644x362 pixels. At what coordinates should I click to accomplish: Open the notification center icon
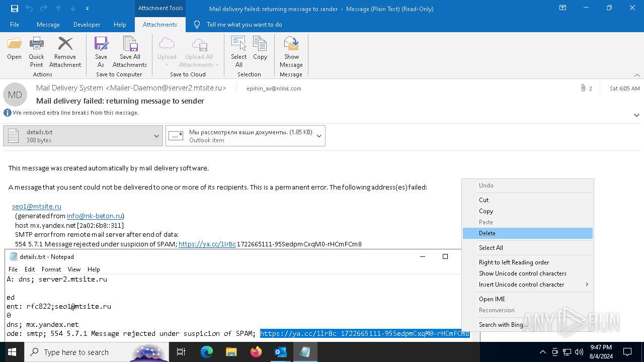(x=627, y=352)
